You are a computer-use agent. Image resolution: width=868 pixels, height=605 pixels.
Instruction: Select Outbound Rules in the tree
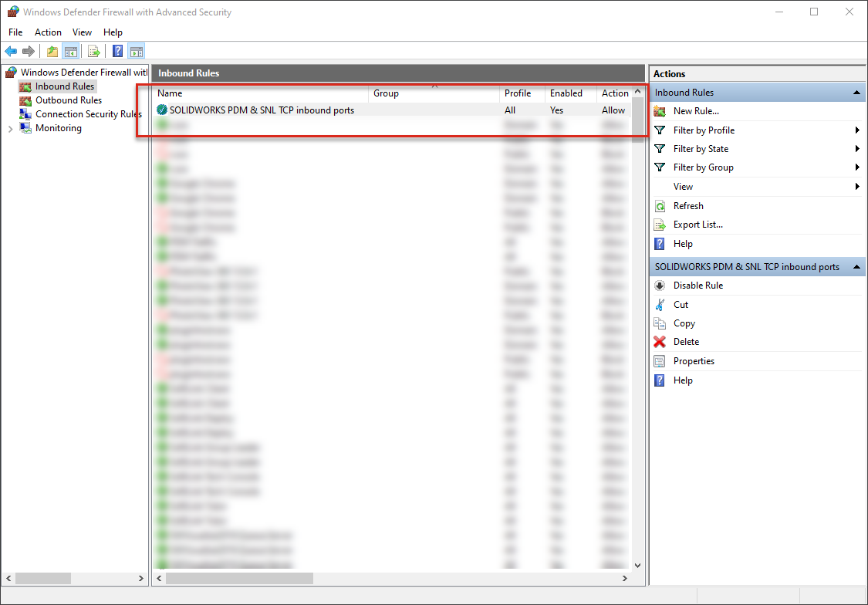69,100
